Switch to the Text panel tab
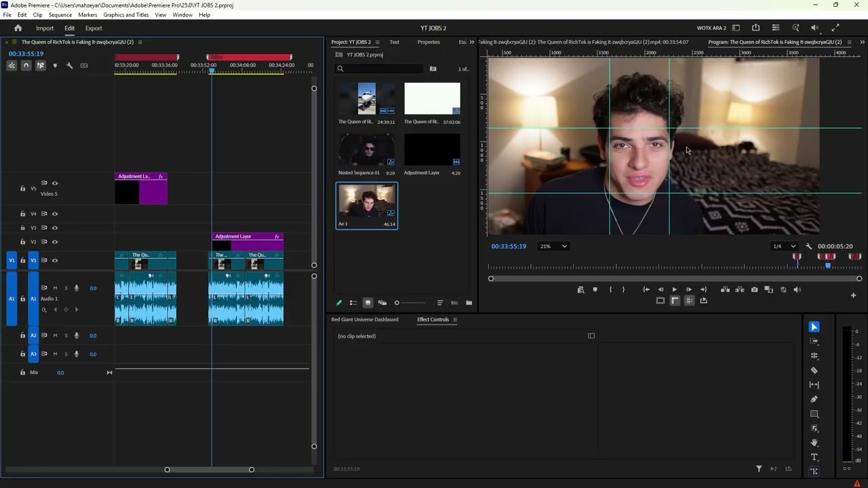Screen dimensions: 868x488 (394, 42)
